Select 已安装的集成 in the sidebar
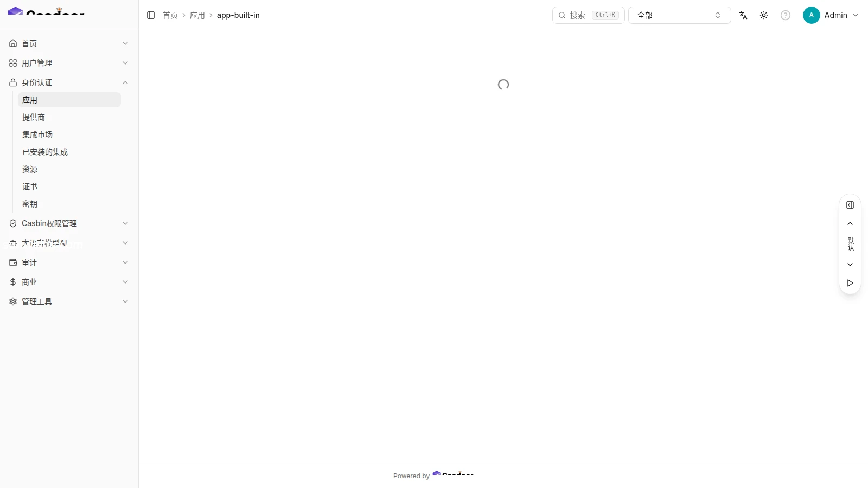The height and width of the screenshot is (488, 868). pyautogui.click(x=69, y=152)
